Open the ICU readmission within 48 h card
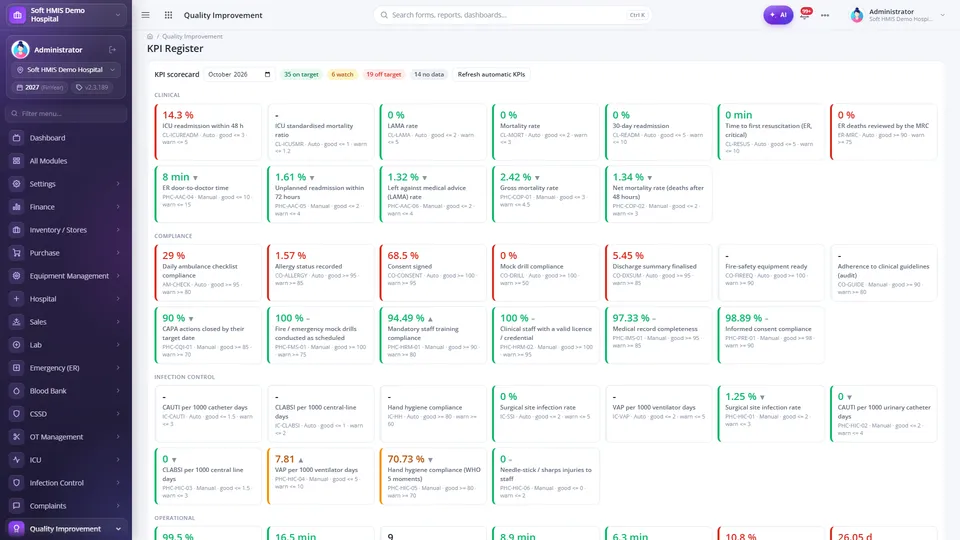Viewport: 960px width, 540px height. [x=208, y=132]
